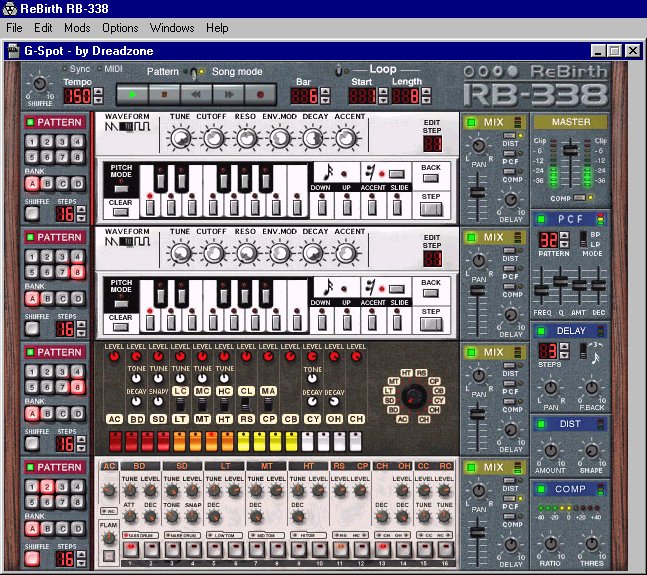Image resolution: width=647 pixels, height=575 pixels.
Task: Click the Fast Forward transport button
Action: pyautogui.click(x=229, y=95)
